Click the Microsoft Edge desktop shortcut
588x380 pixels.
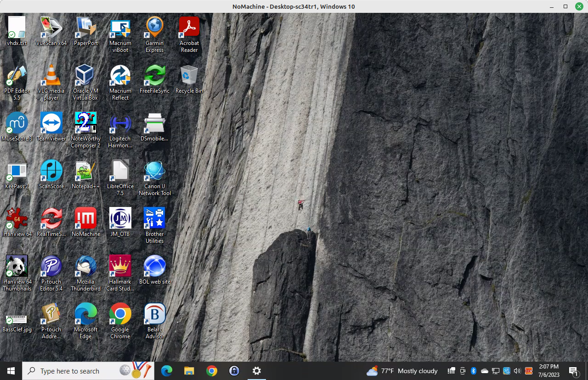click(x=86, y=321)
